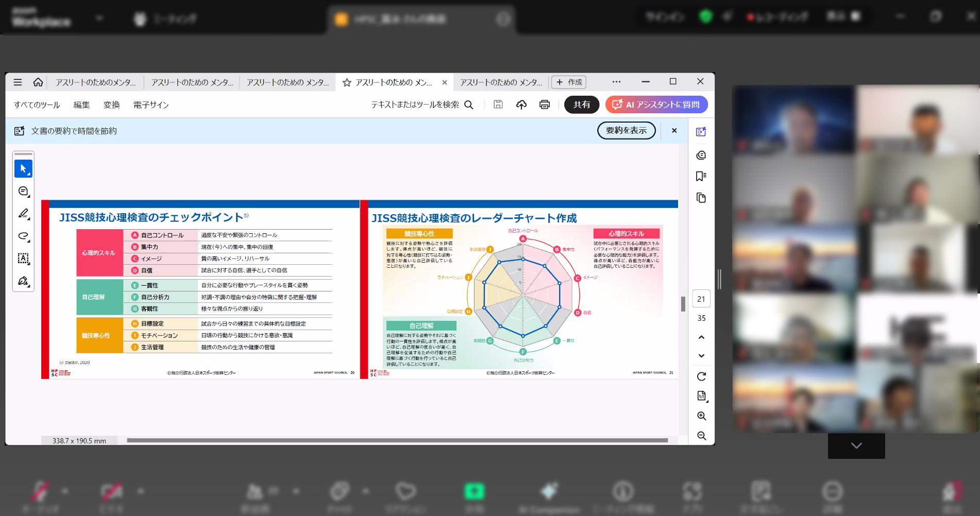980x516 pixels.
Task: Print the current PDF
Action: coord(545,105)
